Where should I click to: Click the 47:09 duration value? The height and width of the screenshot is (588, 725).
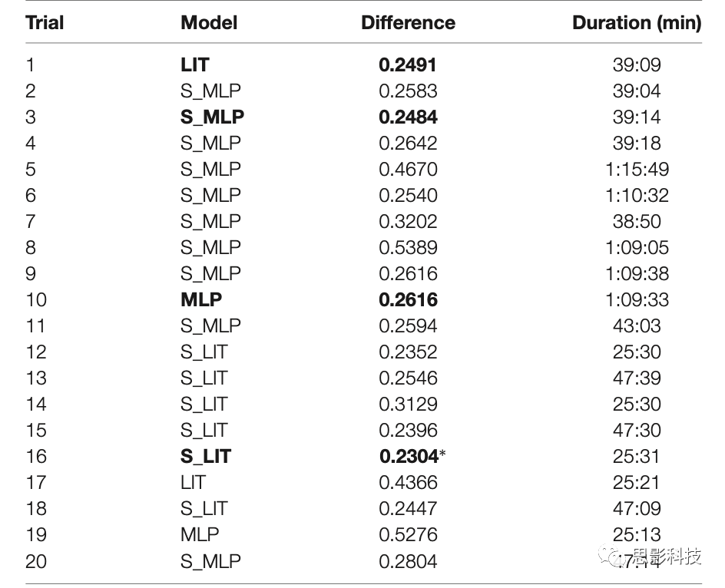tap(636, 509)
